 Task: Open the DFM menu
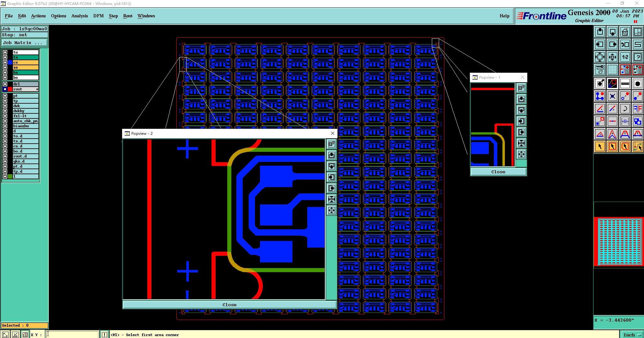[x=99, y=16]
